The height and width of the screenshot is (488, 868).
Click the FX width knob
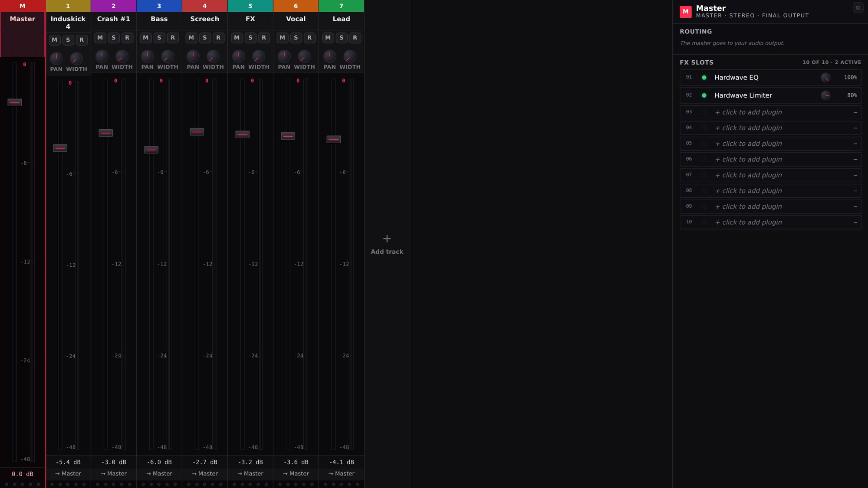click(259, 56)
